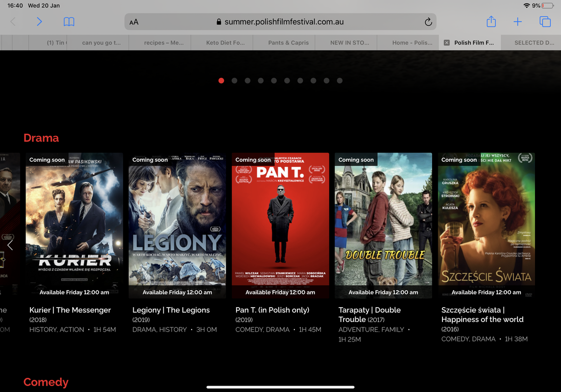Slide Drama row left with chevron arrow
The width and height of the screenshot is (561, 392).
tap(10, 245)
